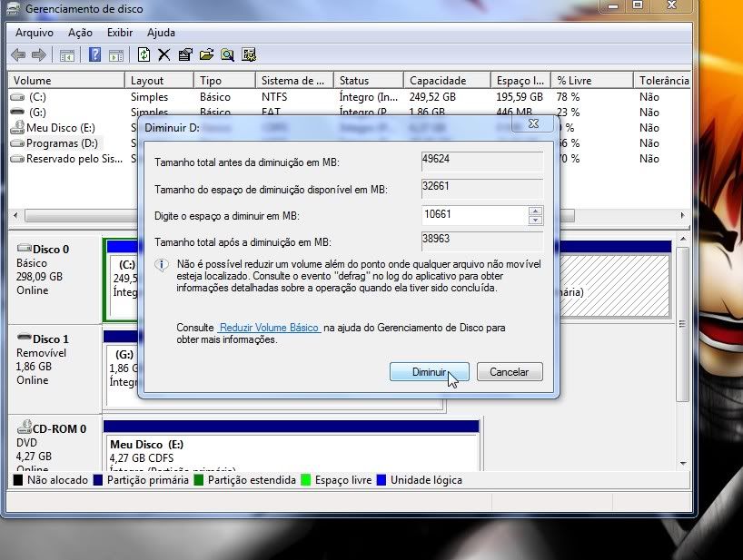Click the Refresh toolbar icon
This screenshot has height=560, width=743.
point(144,55)
